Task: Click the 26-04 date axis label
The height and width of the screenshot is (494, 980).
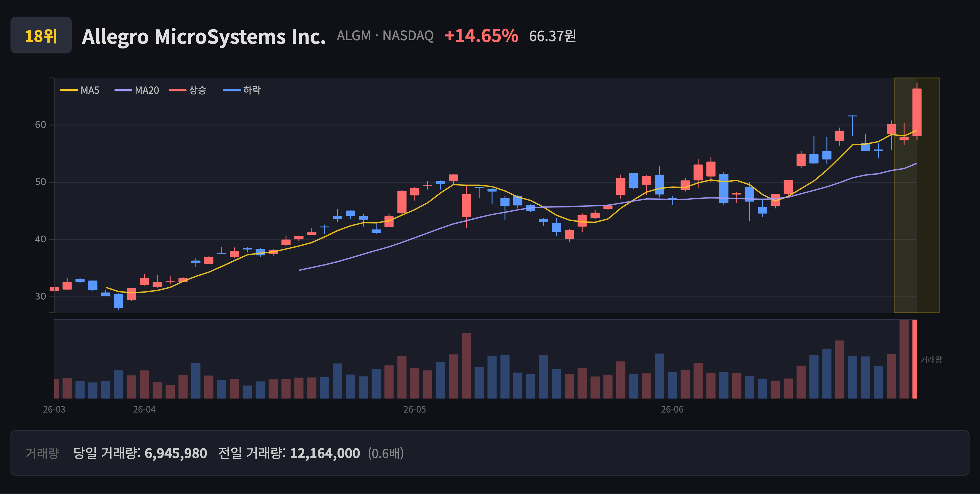Action: point(144,409)
